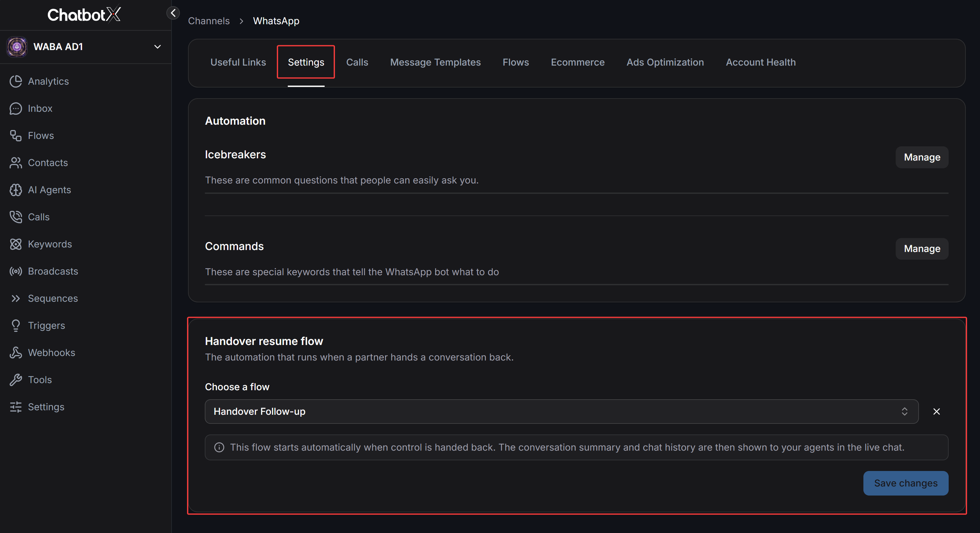Open the Flows tab in the top bar
The width and height of the screenshot is (980, 533).
click(516, 62)
